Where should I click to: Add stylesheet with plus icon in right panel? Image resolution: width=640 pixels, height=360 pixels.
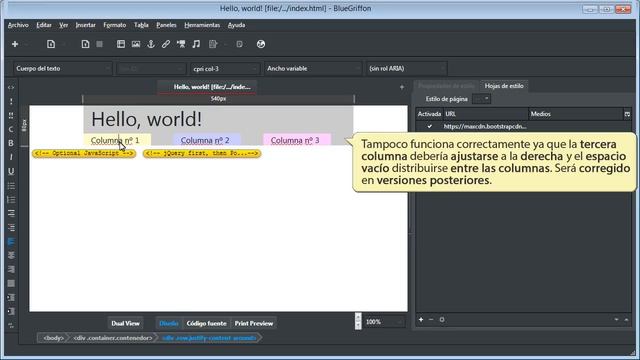coord(421,320)
